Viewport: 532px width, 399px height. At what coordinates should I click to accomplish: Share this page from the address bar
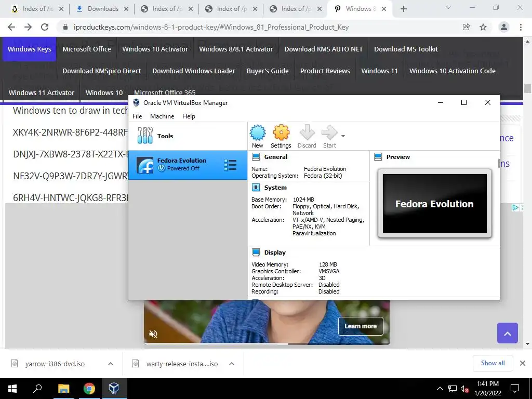click(467, 27)
